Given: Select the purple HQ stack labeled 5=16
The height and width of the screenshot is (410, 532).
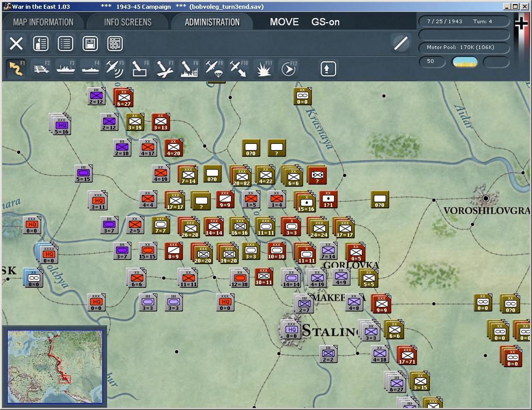Looking at the screenshot, I should (60, 124).
